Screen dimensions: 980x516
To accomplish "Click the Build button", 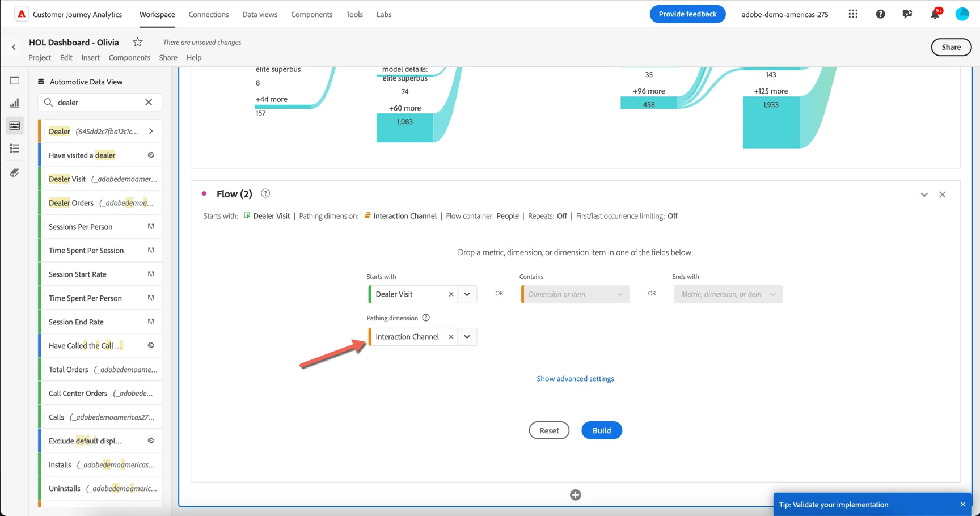I will [x=602, y=430].
